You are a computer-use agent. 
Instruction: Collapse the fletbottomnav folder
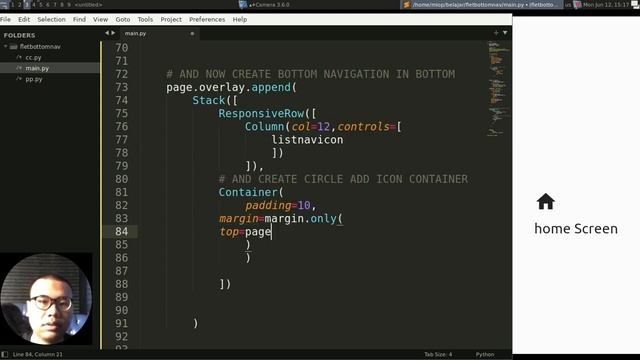click(6, 47)
